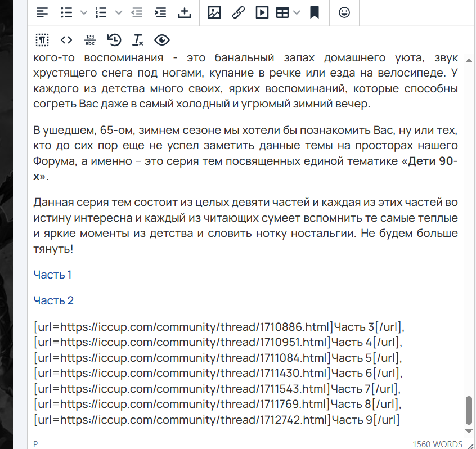476x449 pixels.
Task: Insert a table
Action: pyautogui.click(x=282, y=13)
